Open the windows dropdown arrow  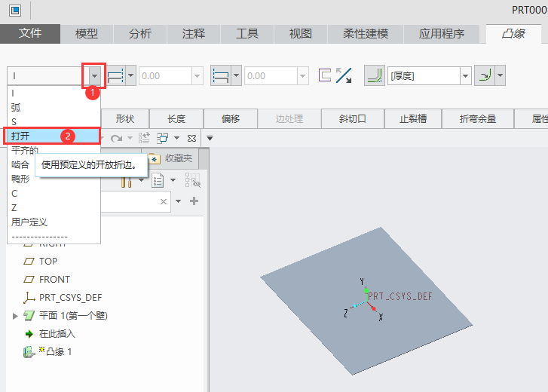click(x=177, y=138)
